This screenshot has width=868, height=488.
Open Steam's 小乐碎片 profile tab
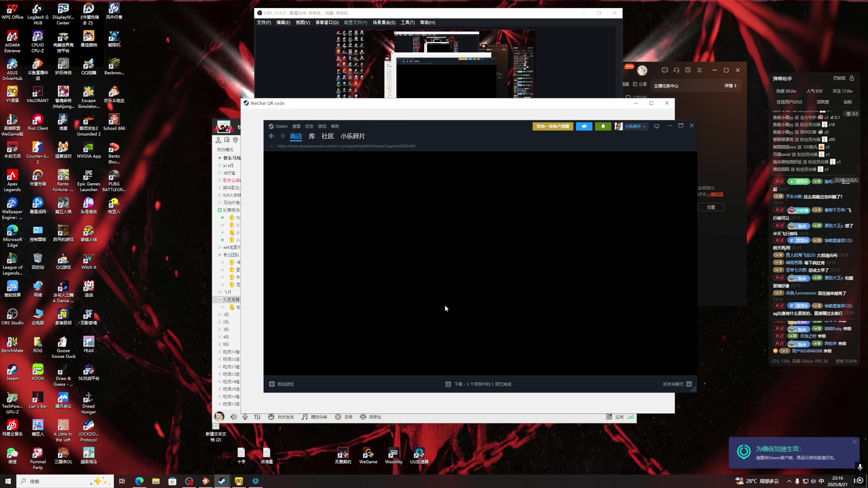[353, 136]
